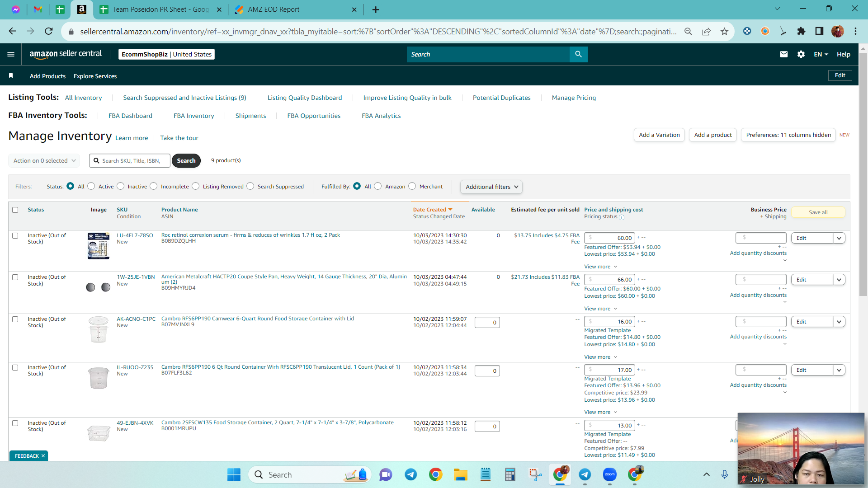
Task: Open Preferences: 11 columns hidden
Action: 788,135
